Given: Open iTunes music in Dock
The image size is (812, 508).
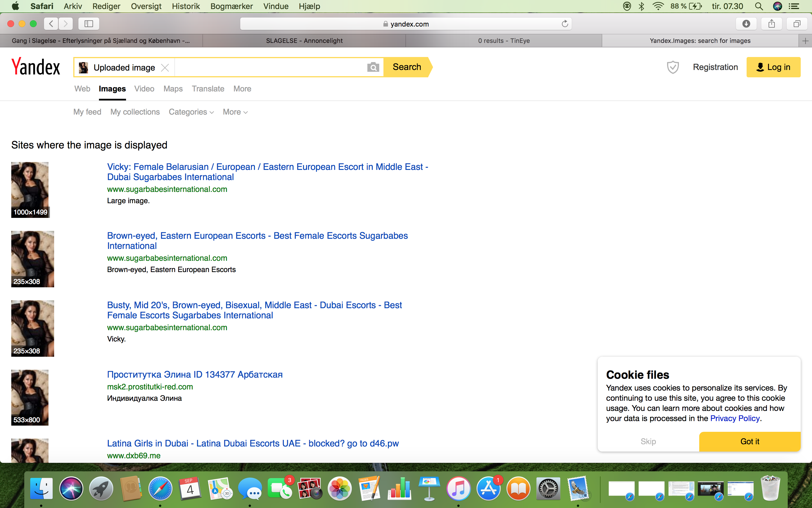Looking at the screenshot, I should tap(458, 488).
